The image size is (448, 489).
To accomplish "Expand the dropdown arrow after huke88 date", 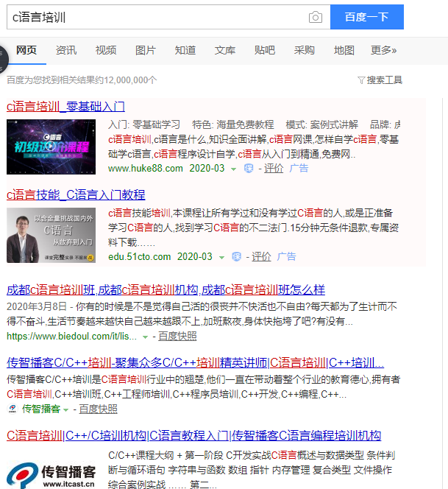I will click(233, 169).
